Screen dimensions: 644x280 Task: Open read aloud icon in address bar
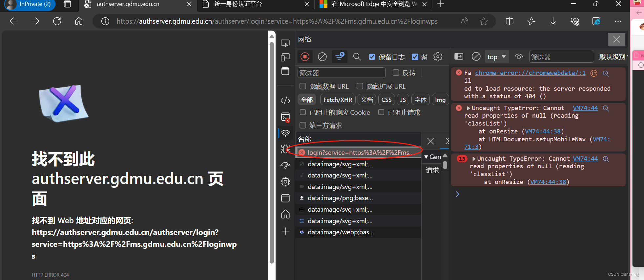(464, 21)
